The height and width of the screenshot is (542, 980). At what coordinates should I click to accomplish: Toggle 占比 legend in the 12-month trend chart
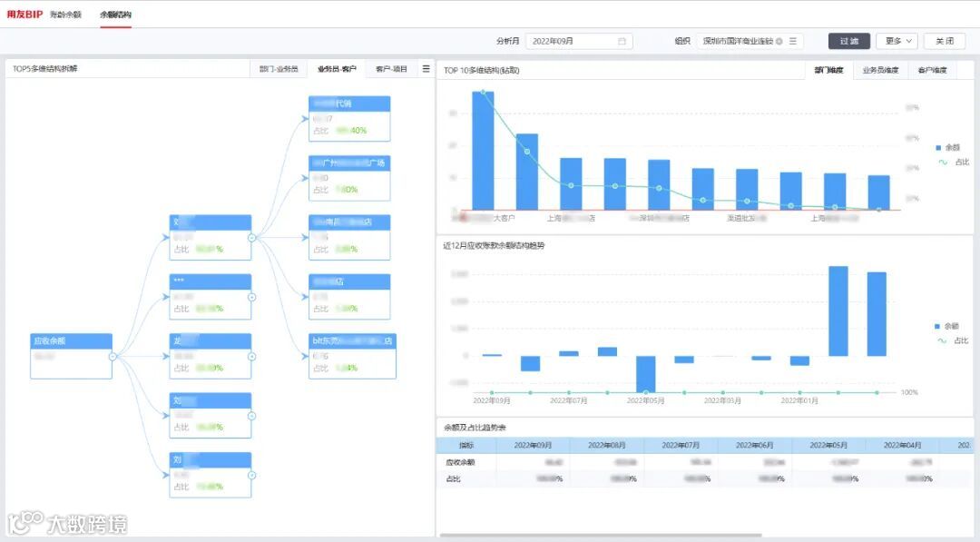(x=953, y=340)
